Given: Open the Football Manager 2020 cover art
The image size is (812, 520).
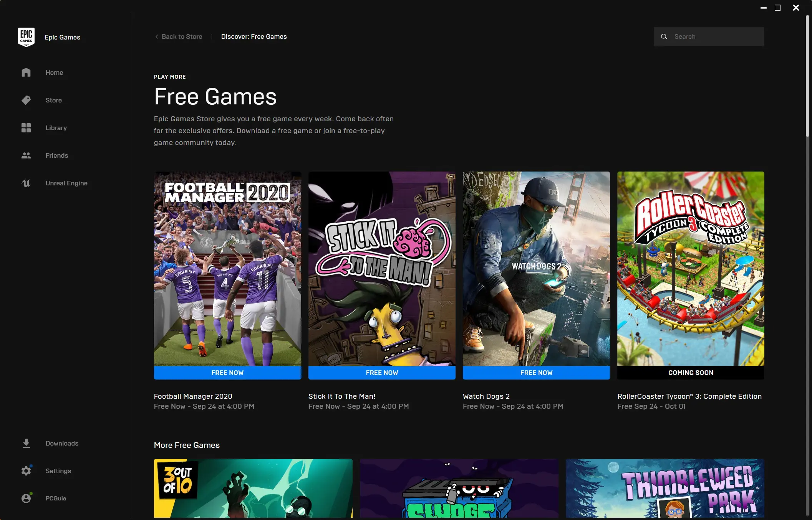Looking at the screenshot, I should click(227, 269).
